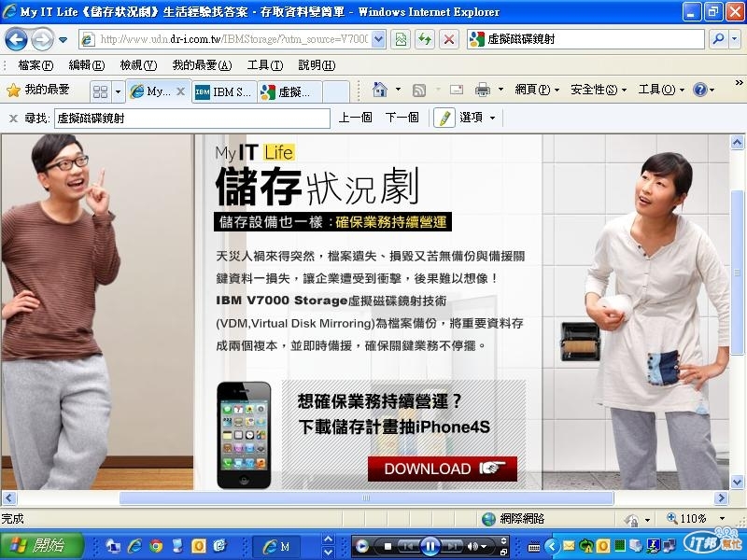Open the tab list dropdown arrow

[x=119, y=91]
